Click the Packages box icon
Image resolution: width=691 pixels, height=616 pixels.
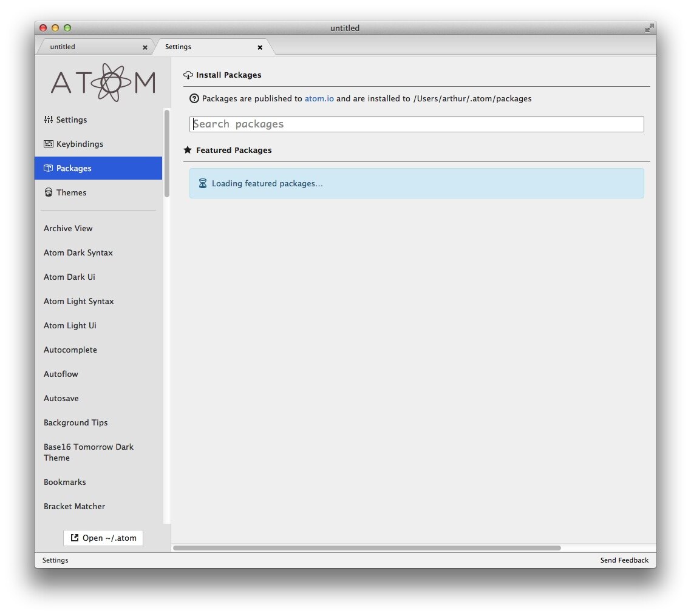[x=48, y=168]
